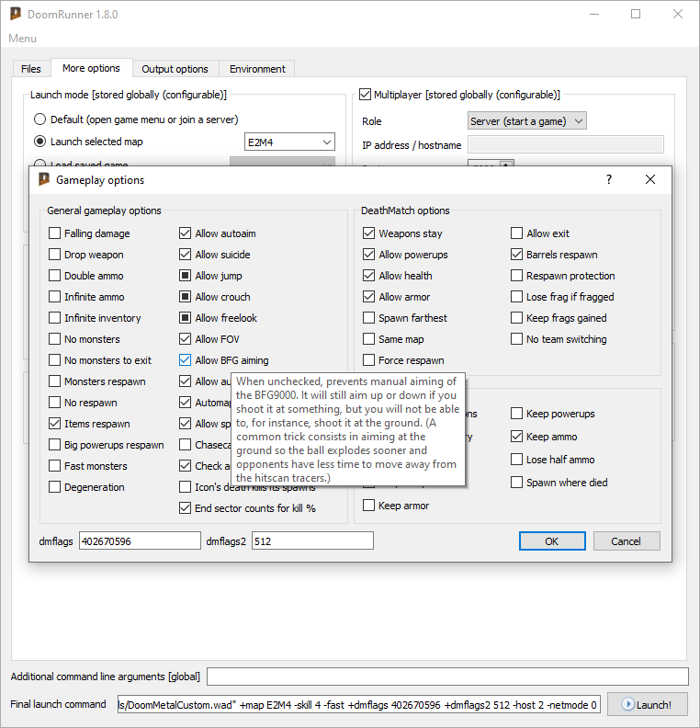The height and width of the screenshot is (728, 700).
Task: Select the More options tab
Action: pyautogui.click(x=91, y=68)
